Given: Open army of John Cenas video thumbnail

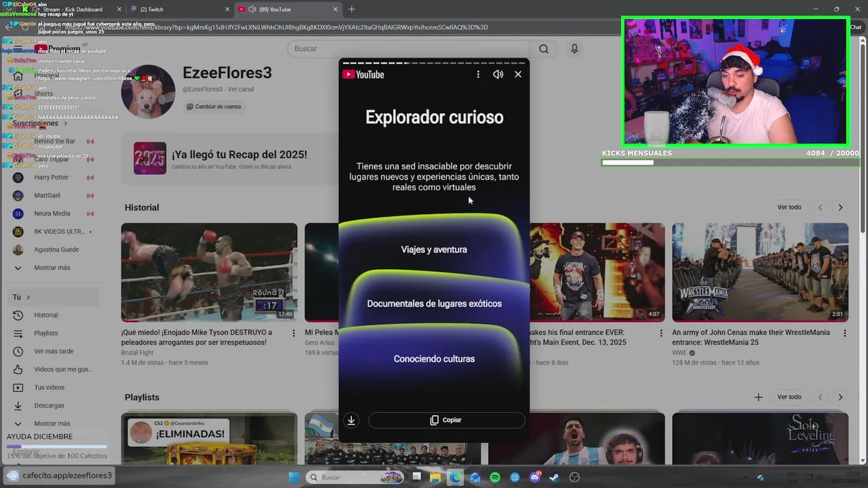Looking at the screenshot, I should (760, 272).
